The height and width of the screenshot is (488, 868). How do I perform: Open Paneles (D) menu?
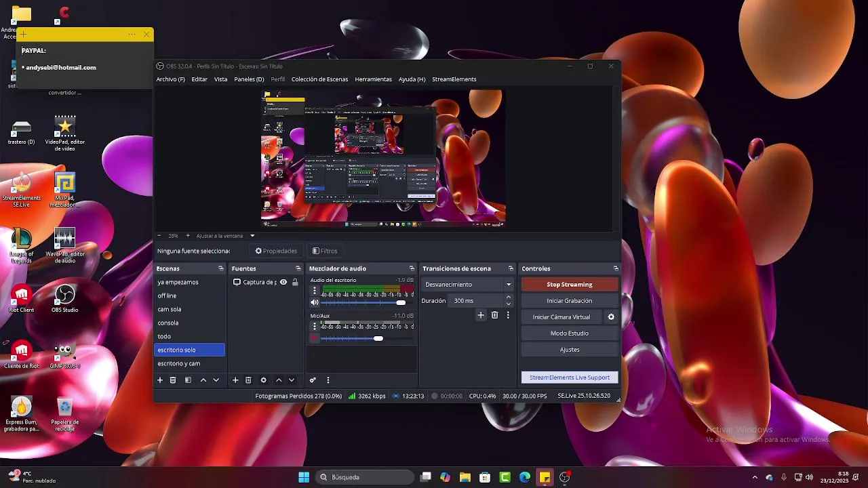(x=249, y=79)
